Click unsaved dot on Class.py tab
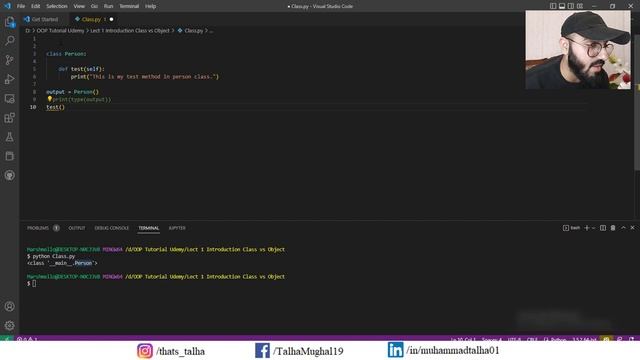Viewport: 640px width, 360px height. click(111, 19)
